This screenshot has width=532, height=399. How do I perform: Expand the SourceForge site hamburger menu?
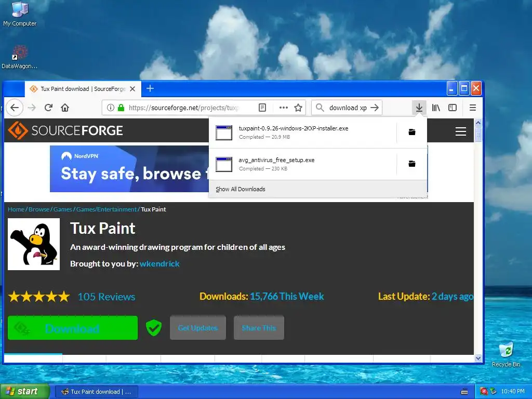(x=461, y=131)
